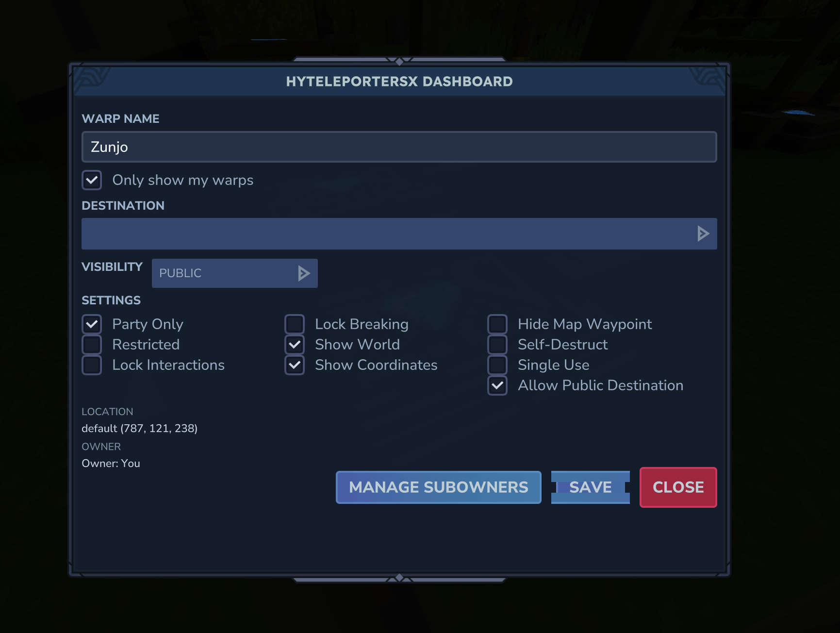Close the HyTeleportersX dashboard
The width and height of the screenshot is (840, 633).
point(678,487)
